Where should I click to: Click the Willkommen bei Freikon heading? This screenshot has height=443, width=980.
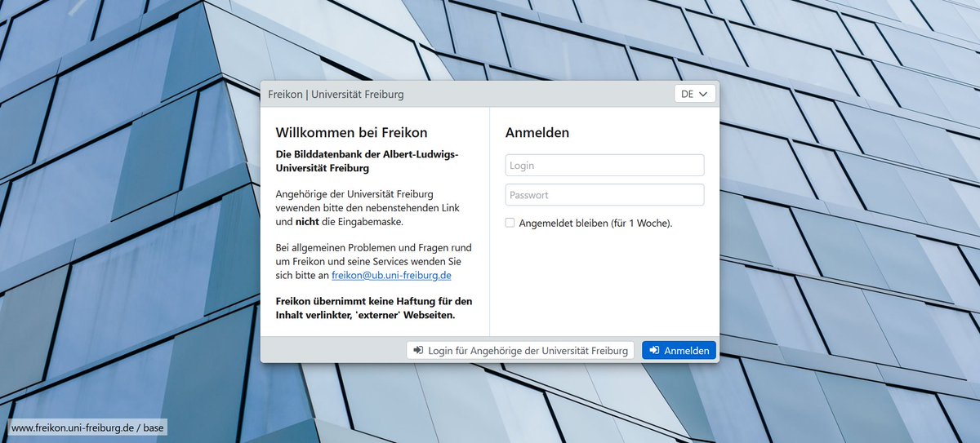click(351, 132)
